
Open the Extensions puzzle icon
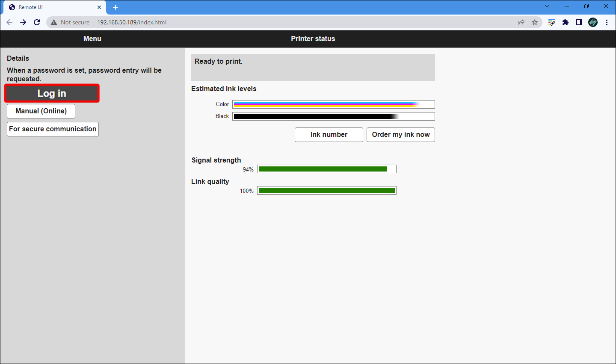(566, 22)
